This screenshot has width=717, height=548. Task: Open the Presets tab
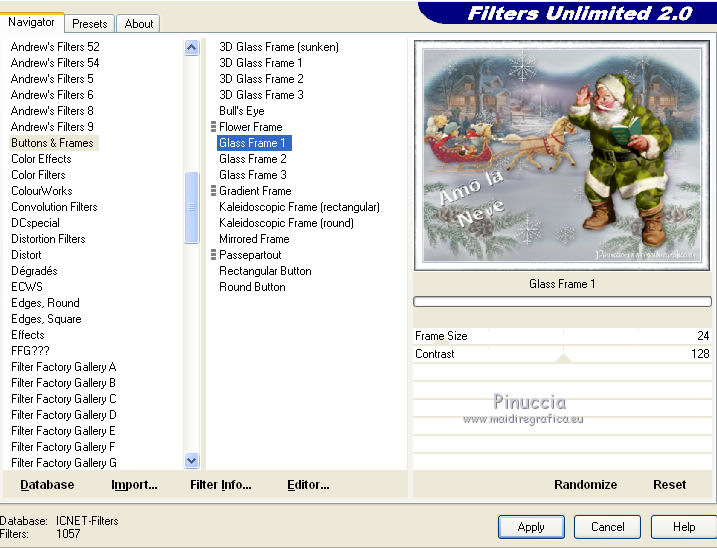[x=90, y=24]
